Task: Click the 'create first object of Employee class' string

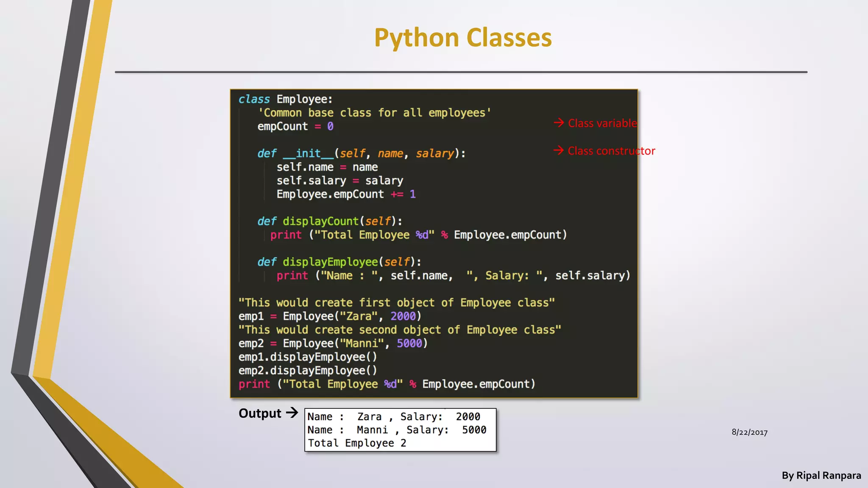Action: pos(397,302)
